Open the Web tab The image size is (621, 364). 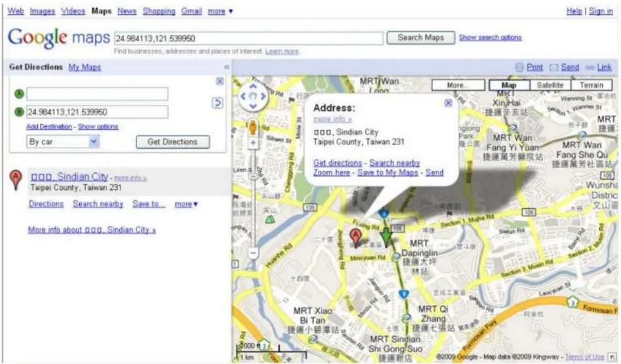tap(16, 11)
